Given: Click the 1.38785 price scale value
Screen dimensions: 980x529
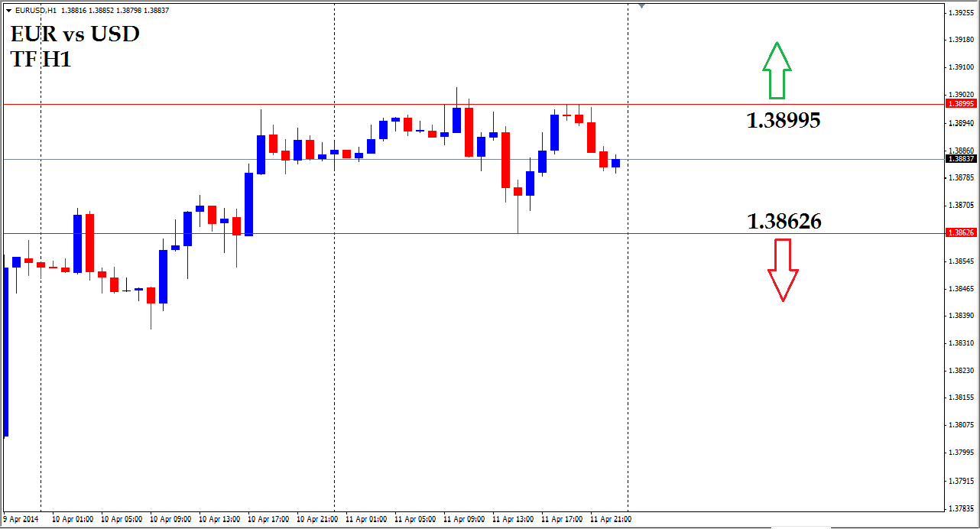Looking at the screenshot, I should (x=961, y=177).
